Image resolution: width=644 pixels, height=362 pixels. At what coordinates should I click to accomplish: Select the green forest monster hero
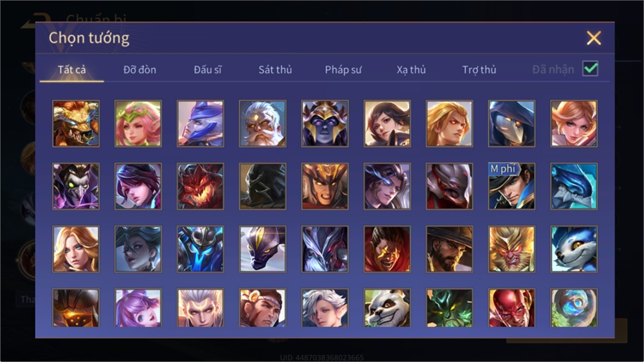449,308
